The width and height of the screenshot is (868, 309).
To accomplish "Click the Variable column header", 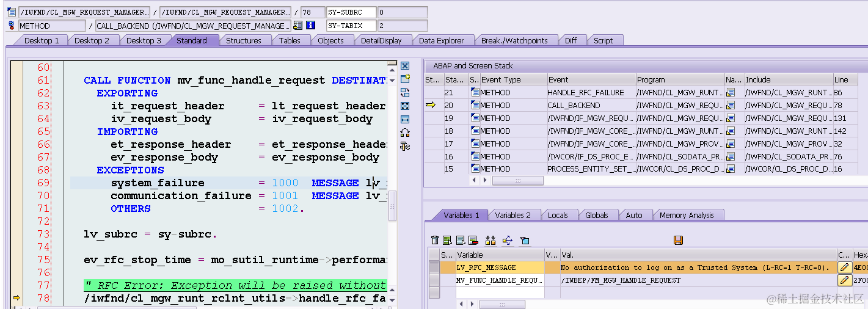I will [500, 255].
